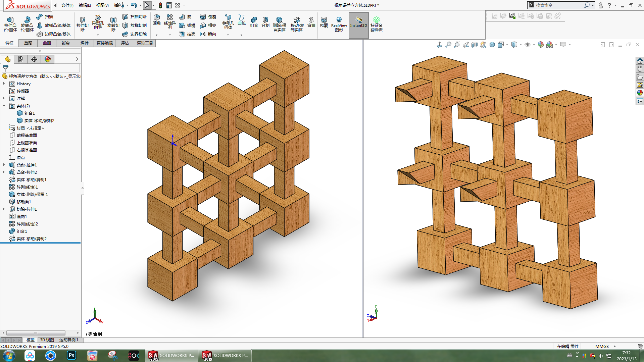Select the 筋 rib tool
Image resolution: width=644 pixels, height=362 pixels.
tap(185, 16)
